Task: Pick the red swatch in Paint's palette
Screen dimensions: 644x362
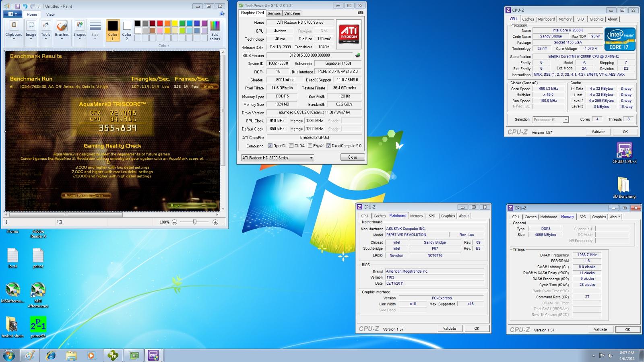Action: (160, 23)
